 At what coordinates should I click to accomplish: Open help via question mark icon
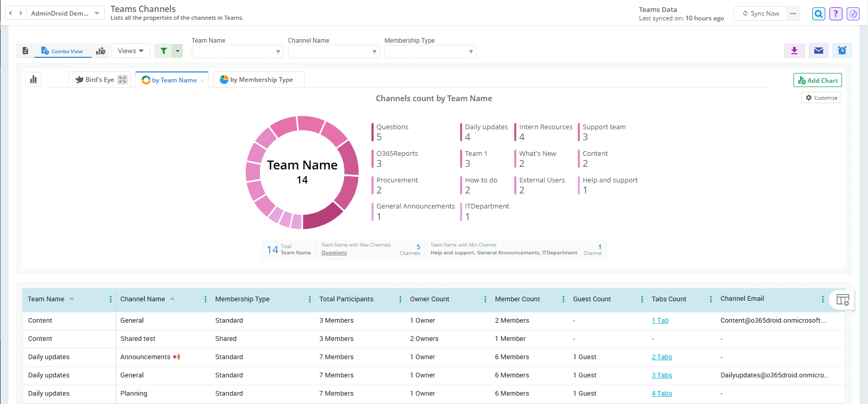click(836, 14)
